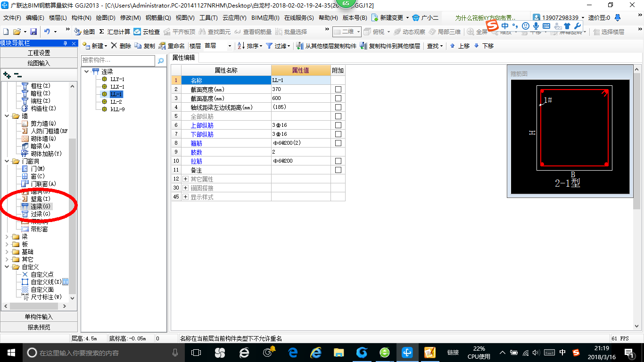The width and height of the screenshot is (644, 362).
Task: Click in the 搜索构件 search field
Action: pyautogui.click(x=118, y=60)
